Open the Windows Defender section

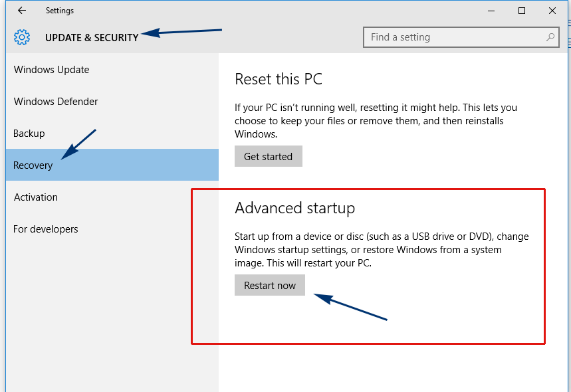coord(56,101)
